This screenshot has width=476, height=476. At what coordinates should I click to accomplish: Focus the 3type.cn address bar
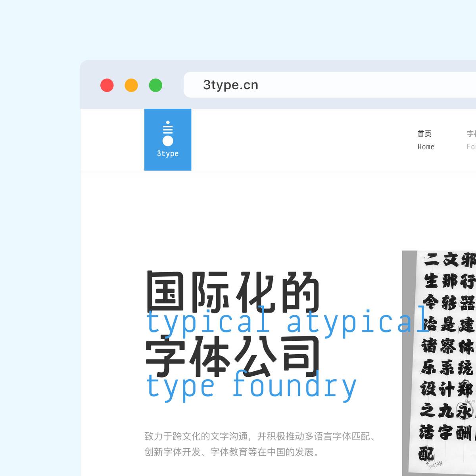(x=329, y=85)
